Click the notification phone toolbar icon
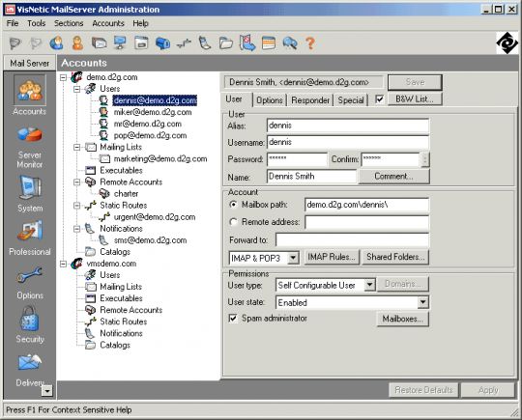Image resolution: width=522 pixels, height=420 pixels. pyautogui.click(x=205, y=43)
